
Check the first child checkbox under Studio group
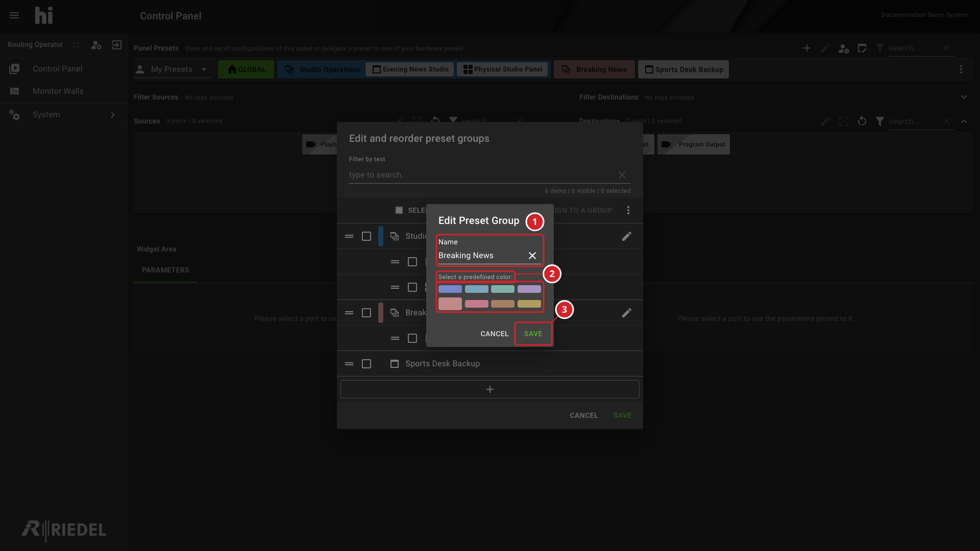(x=412, y=262)
